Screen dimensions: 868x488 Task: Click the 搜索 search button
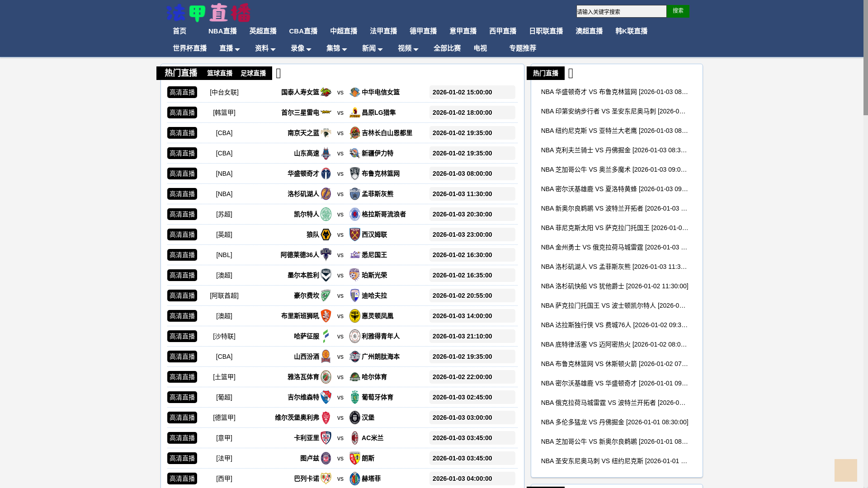pos(678,11)
